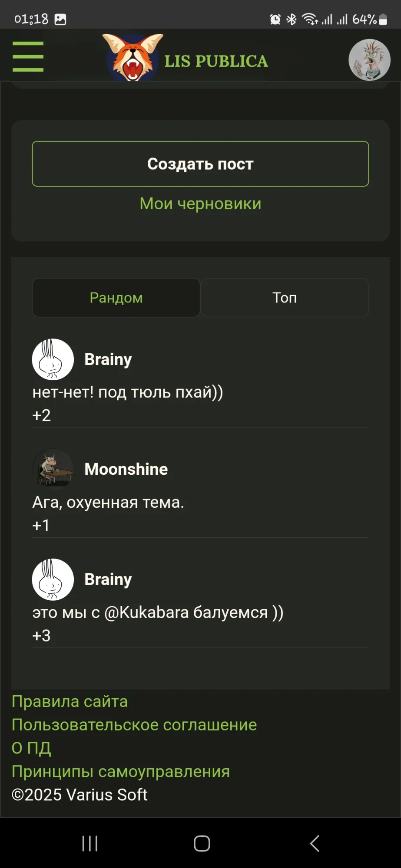Open the Принципы самоуправления link
Image resolution: width=401 pixels, height=868 pixels.
pyautogui.click(x=120, y=771)
